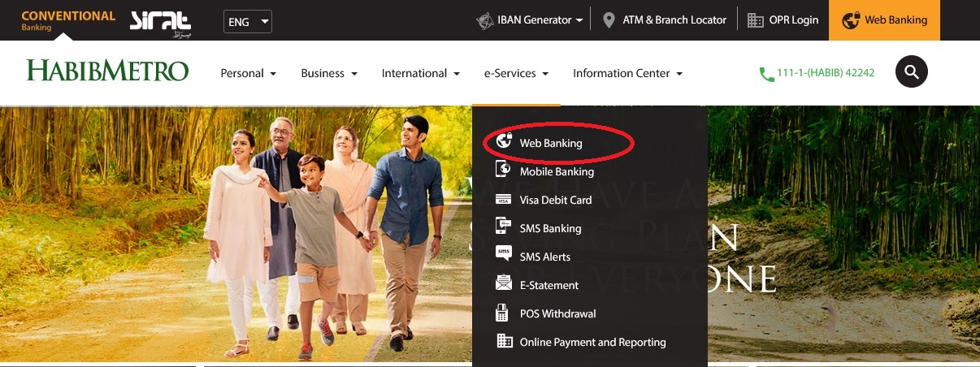Click the SMS Banking phone icon
This screenshot has height=367, width=980.
(x=504, y=227)
